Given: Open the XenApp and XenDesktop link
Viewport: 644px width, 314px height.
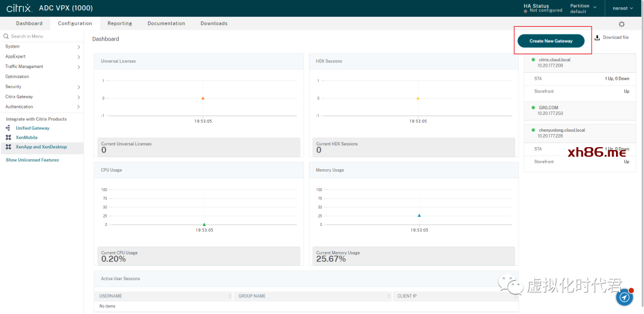Looking at the screenshot, I should (x=41, y=147).
